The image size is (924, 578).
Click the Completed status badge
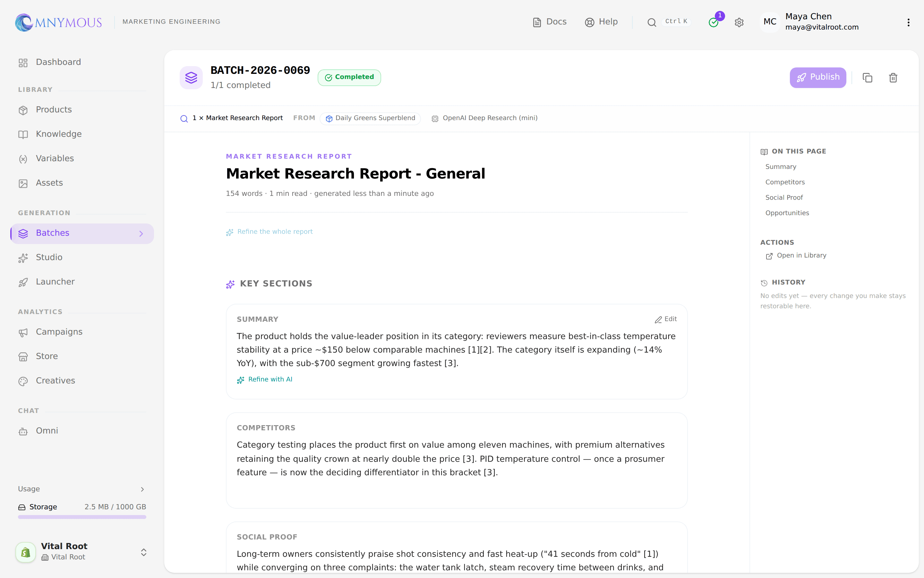(x=349, y=78)
